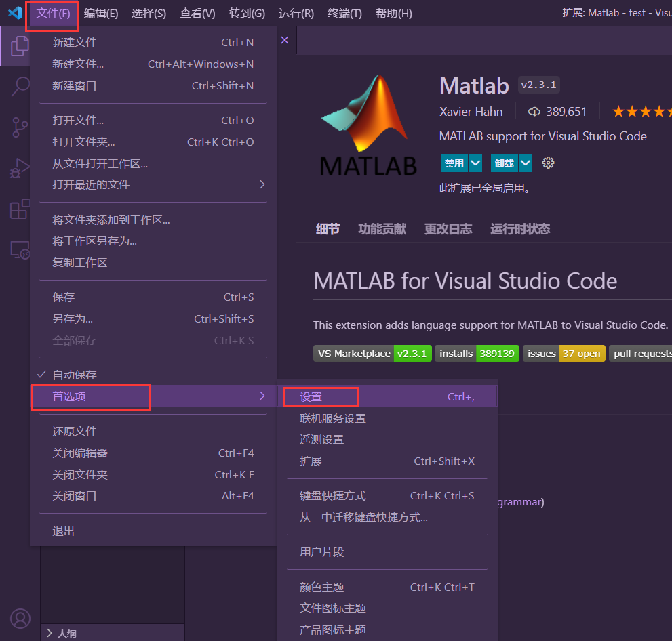Open Source Control view in activity bar
The image size is (672, 641).
[20, 127]
